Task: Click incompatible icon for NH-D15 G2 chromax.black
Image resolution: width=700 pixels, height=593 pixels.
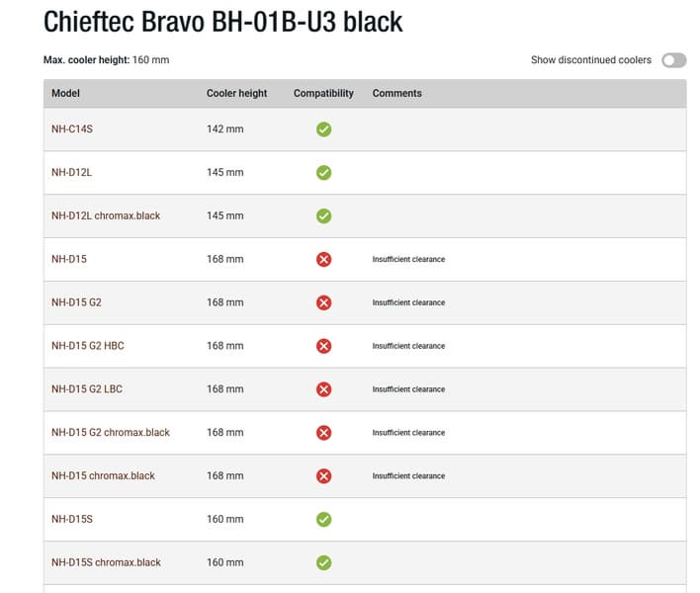Action: [323, 432]
